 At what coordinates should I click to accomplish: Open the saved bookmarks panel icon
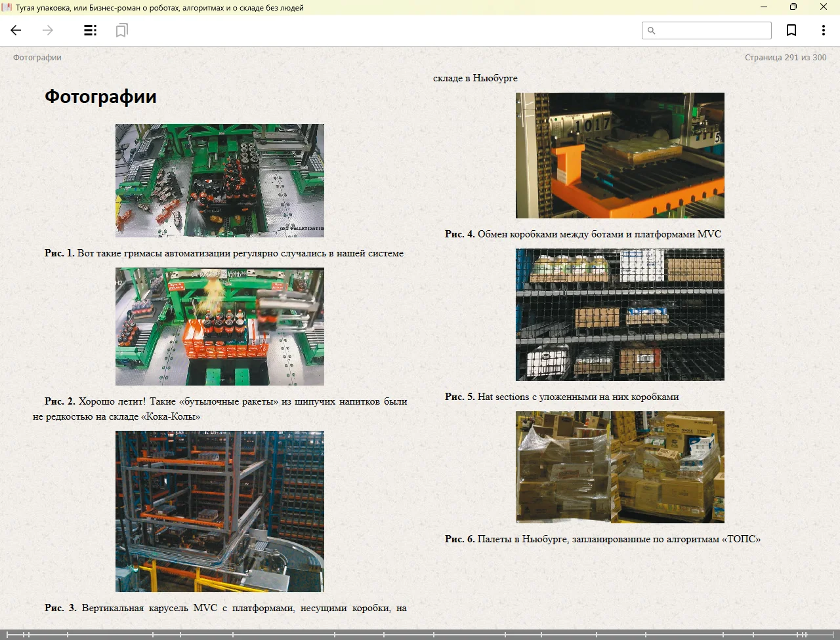click(x=121, y=30)
